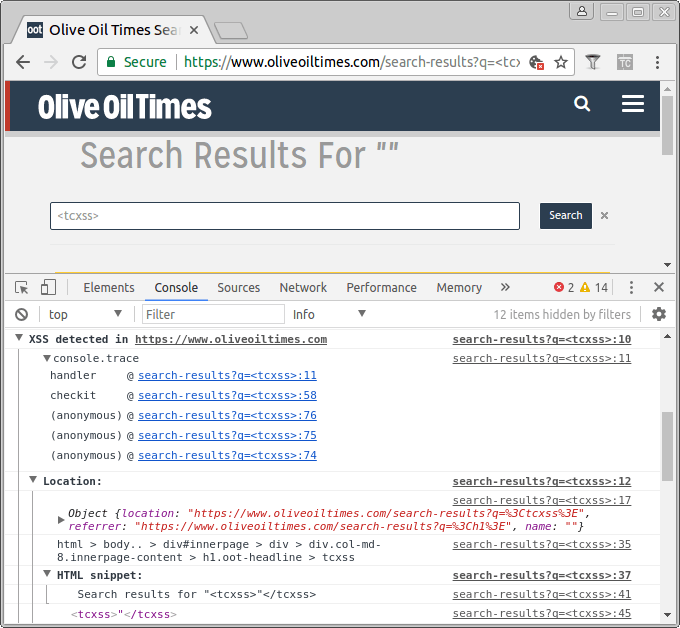This screenshot has width=680, height=628.
Task: Switch to the Elements tab
Action: [109, 288]
